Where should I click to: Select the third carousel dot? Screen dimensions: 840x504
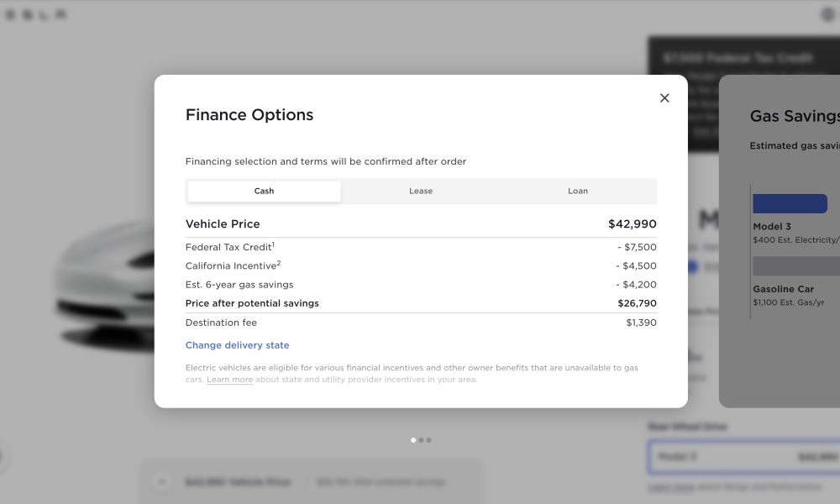coord(428,440)
